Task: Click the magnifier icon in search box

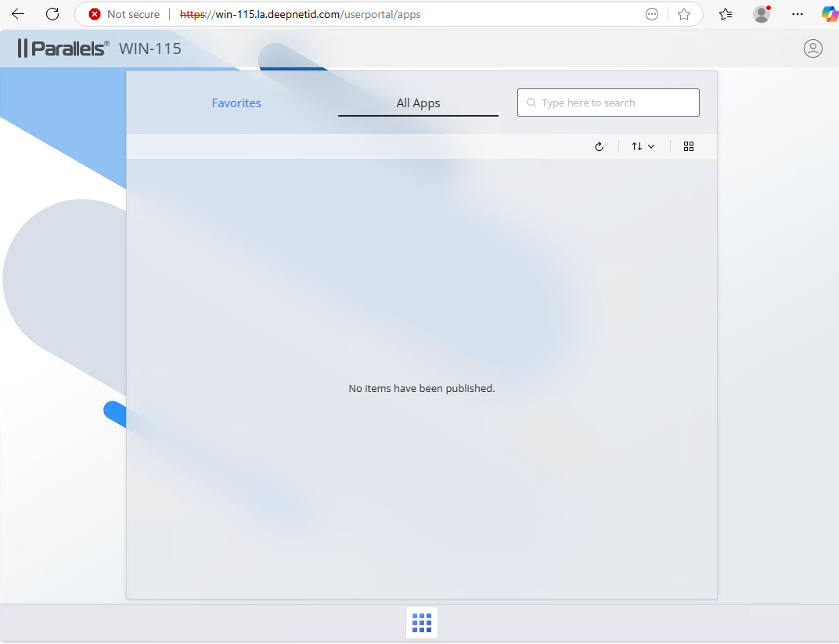Action: 531,103
